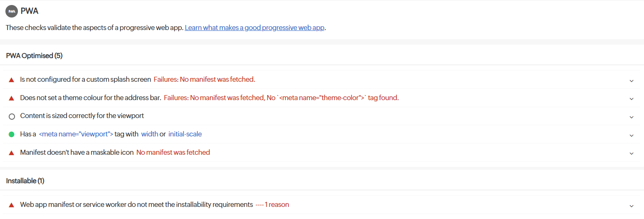Expand the theme colour audit chevron
644x219 pixels.
coord(632,99)
